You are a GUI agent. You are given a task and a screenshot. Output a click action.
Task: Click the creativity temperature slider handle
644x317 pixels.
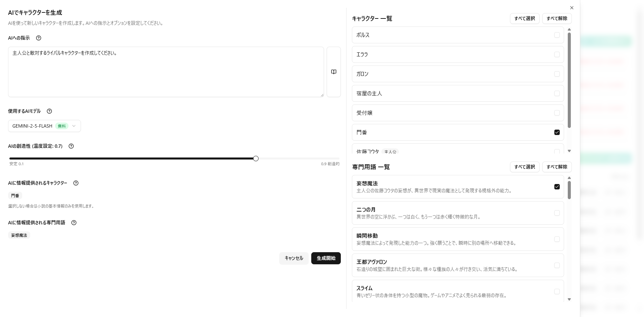pos(256,158)
